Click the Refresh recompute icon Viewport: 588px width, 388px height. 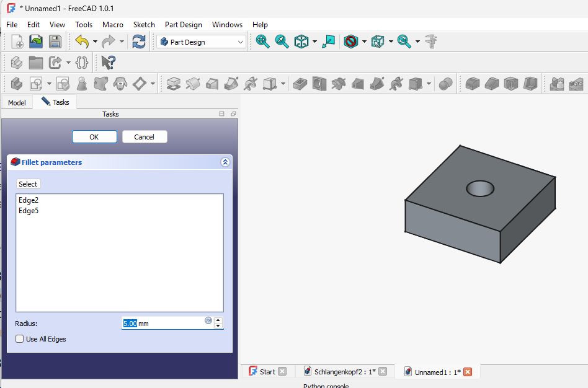pyautogui.click(x=139, y=42)
